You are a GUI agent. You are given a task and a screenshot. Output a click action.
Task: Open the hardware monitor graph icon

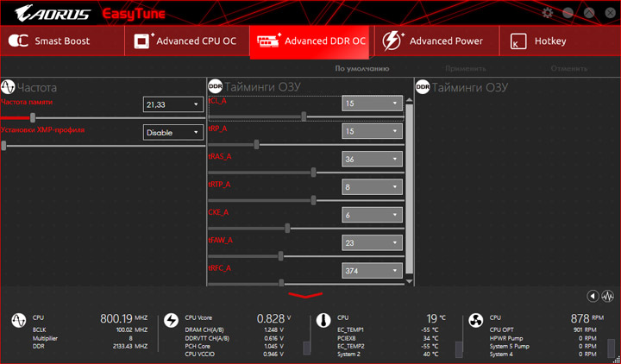click(607, 296)
